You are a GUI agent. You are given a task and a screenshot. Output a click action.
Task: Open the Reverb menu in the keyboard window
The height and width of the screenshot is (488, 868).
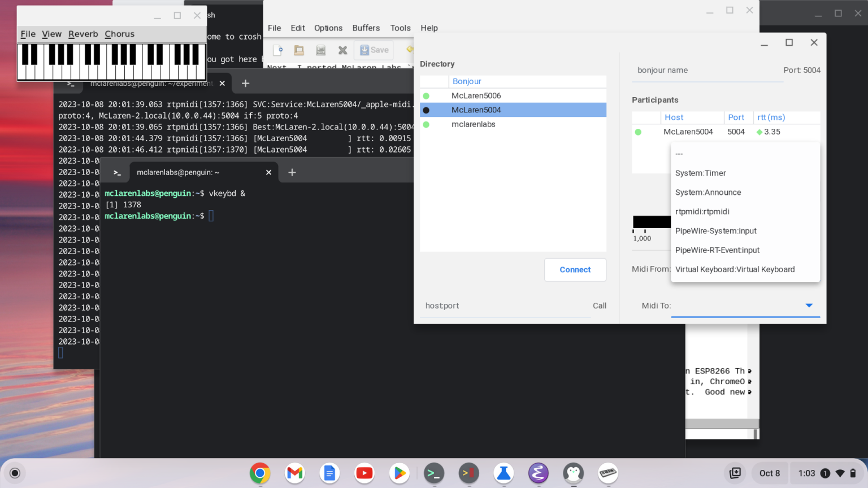pyautogui.click(x=83, y=34)
